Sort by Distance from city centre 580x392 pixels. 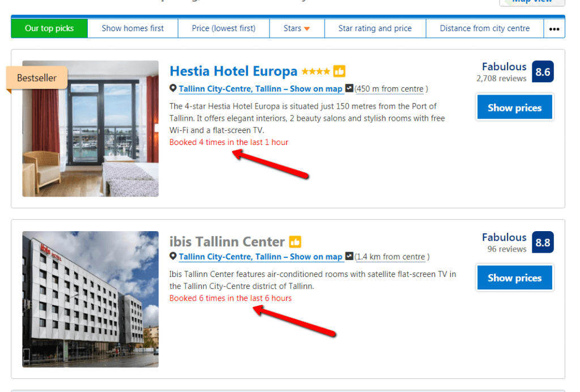tap(485, 28)
